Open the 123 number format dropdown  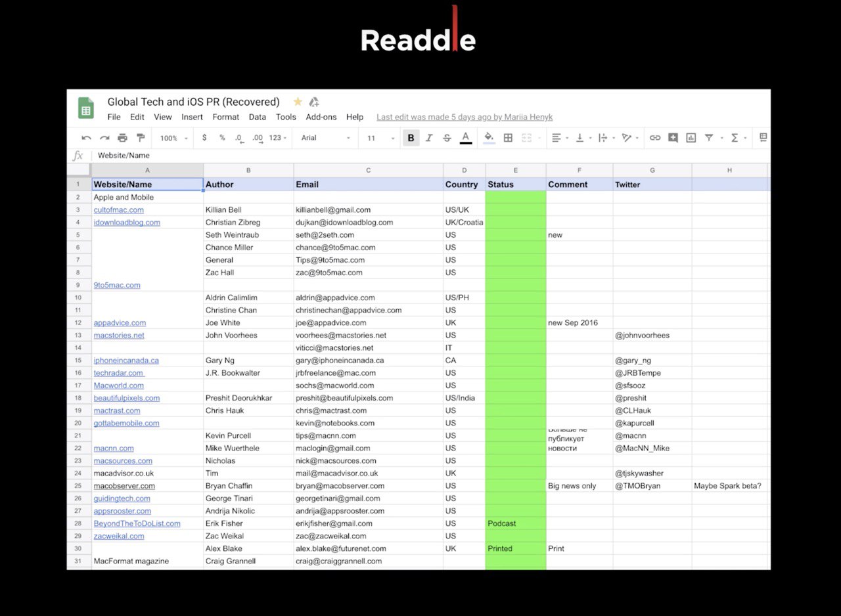pyautogui.click(x=278, y=138)
